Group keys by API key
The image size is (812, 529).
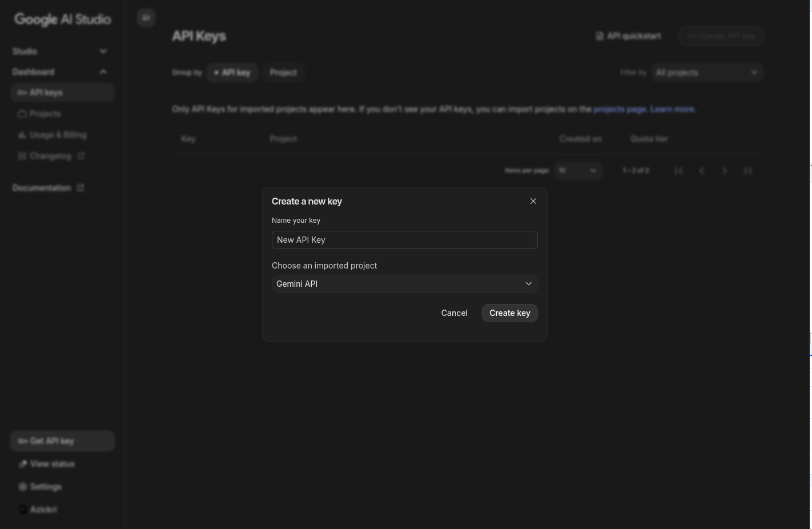point(232,73)
